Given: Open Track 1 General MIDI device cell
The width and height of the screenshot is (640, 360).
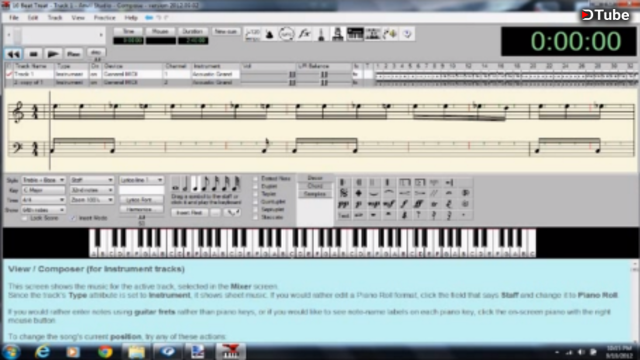Looking at the screenshot, I should coord(133,74).
